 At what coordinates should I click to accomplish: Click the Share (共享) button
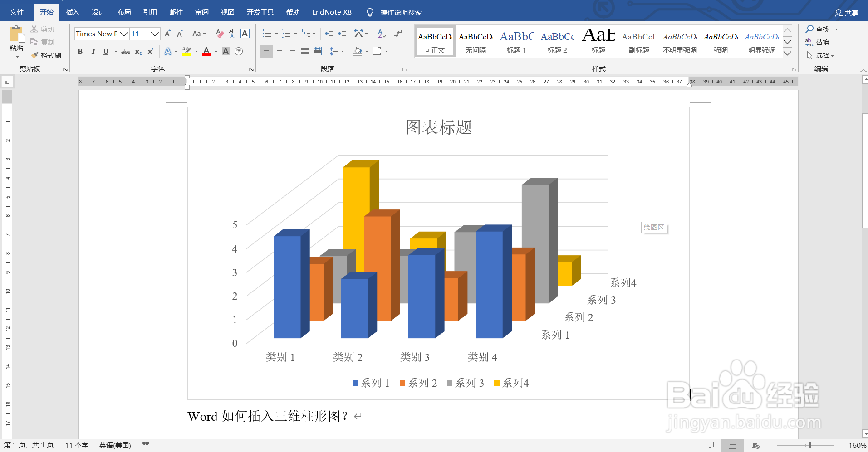coord(847,13)
